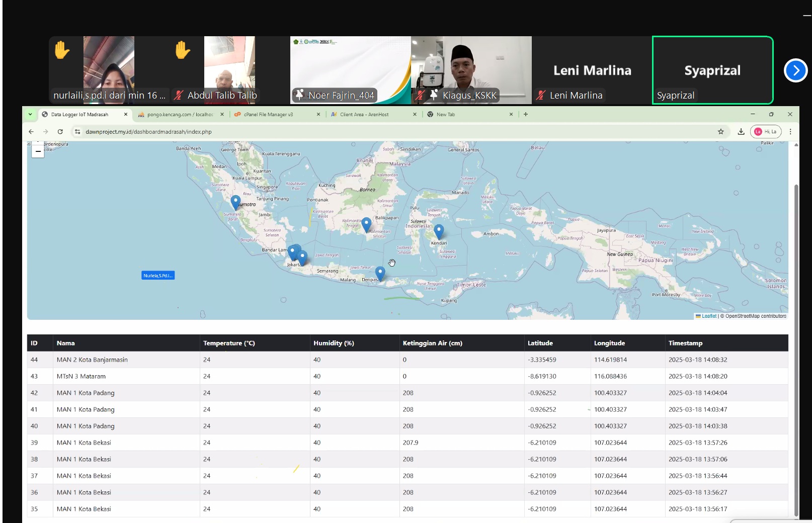The height and width of the screenshot is (523, 812).
Task: Close the pongo.kencang.com tab
Action: [x=222, y=115]
